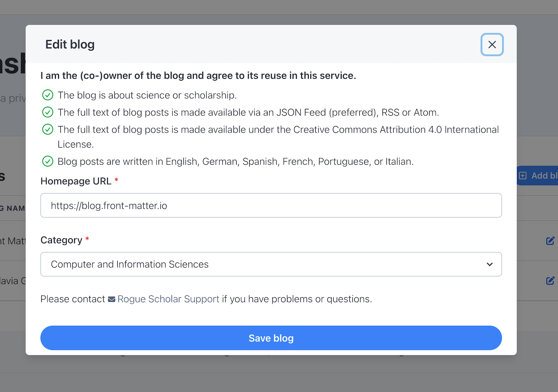Click edit icon for Front Matter row
Image resolution: width=558 pixels, height=392 pixels.
pos(550,241)
